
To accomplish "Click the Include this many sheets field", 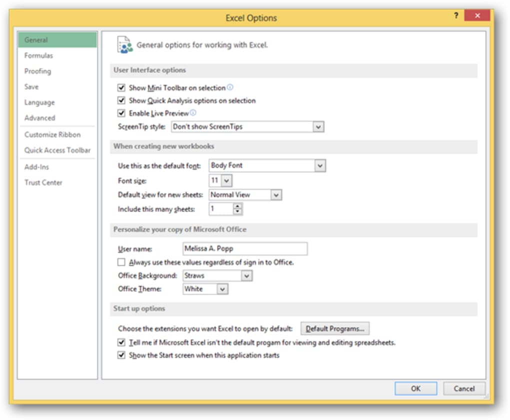I will [x=221, y=209].
